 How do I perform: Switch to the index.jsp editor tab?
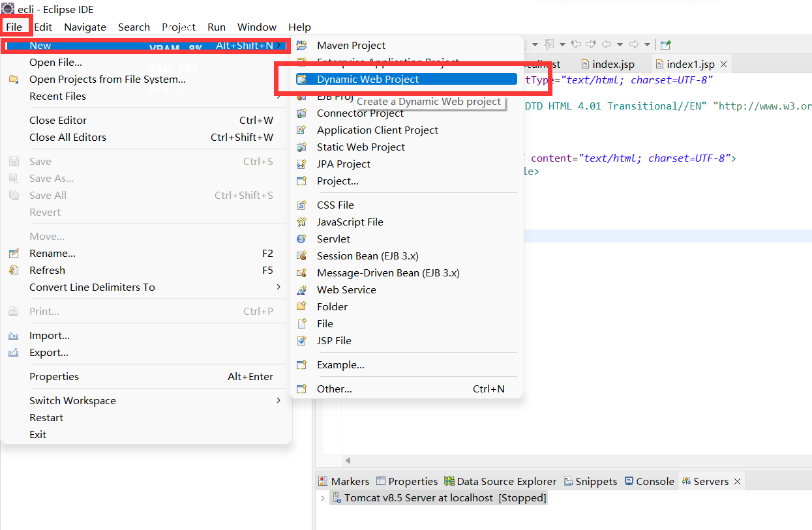tap(607, 64)
